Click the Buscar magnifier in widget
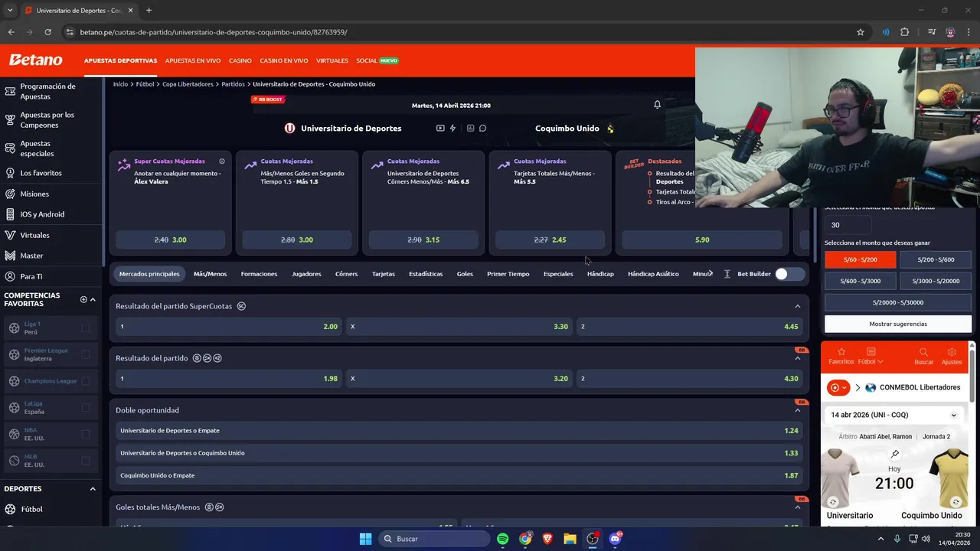980x551 pixels. [923, 352]
